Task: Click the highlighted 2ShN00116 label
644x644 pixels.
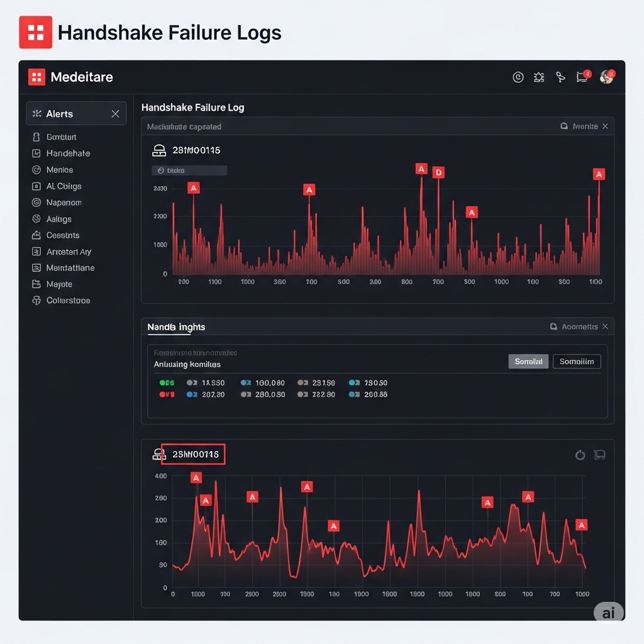Action: tap(193, 454)
